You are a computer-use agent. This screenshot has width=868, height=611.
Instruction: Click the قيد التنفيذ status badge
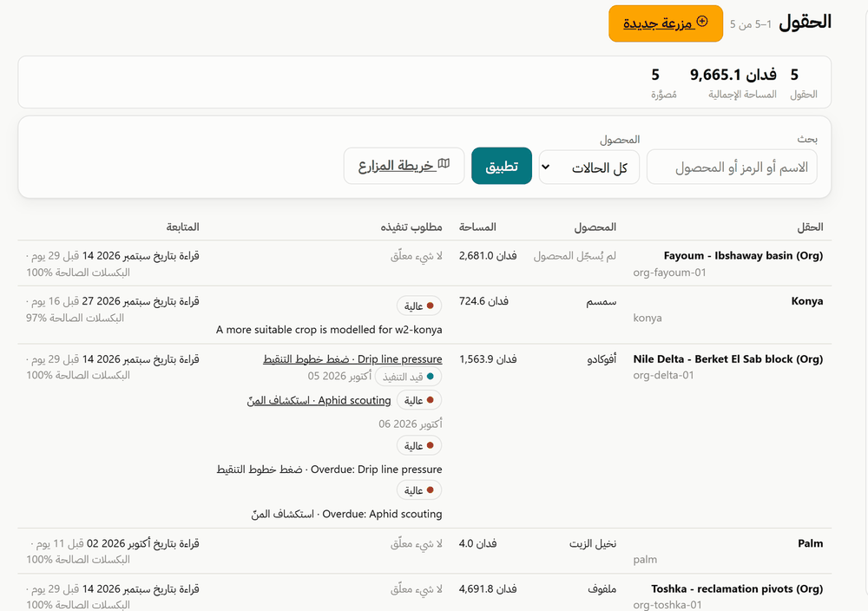click(409, 377)
